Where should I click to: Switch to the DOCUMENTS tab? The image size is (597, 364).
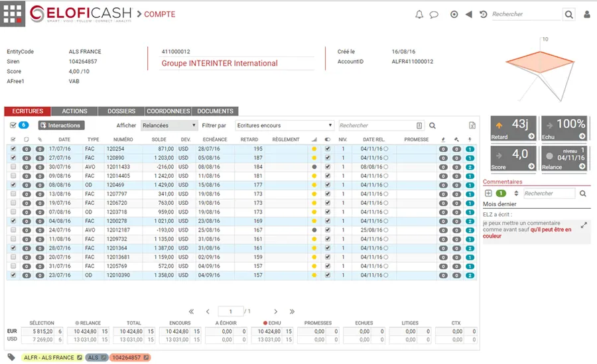215,111
